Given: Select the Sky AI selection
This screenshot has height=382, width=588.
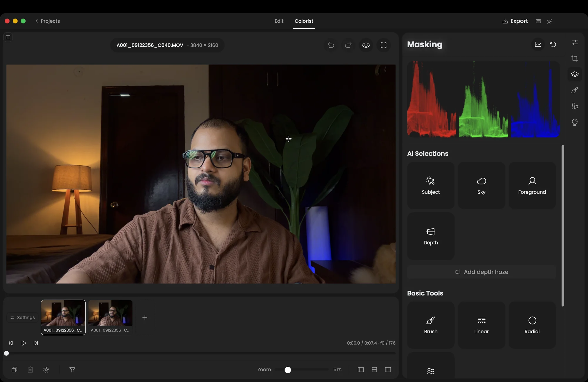Looking at the screenshot, I should (481, 186).
